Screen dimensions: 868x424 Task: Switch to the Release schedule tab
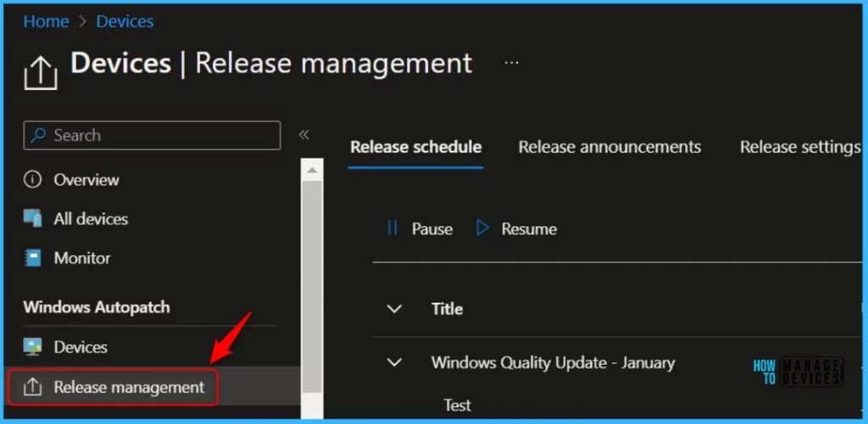pyautogui.click(x=415, y=148)
